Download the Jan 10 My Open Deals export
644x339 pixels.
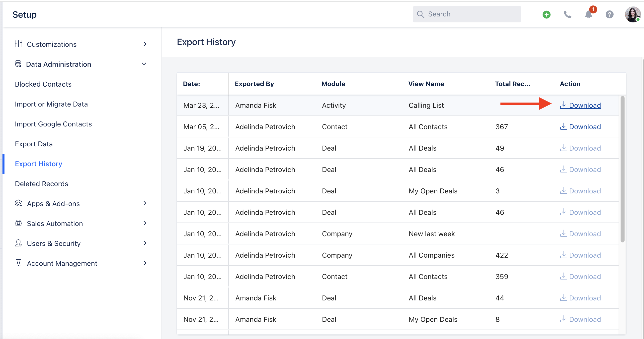(x=580, y=191)
